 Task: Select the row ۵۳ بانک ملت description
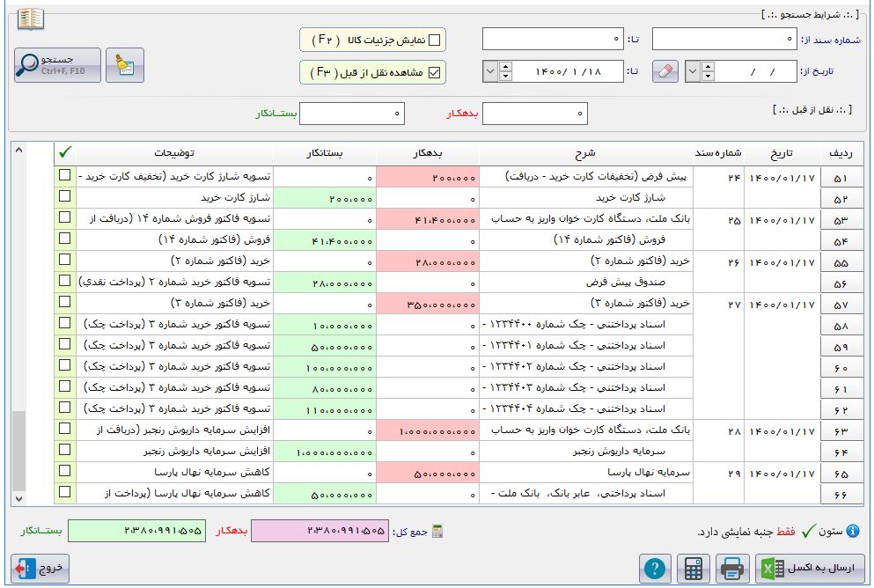point(586,219)
